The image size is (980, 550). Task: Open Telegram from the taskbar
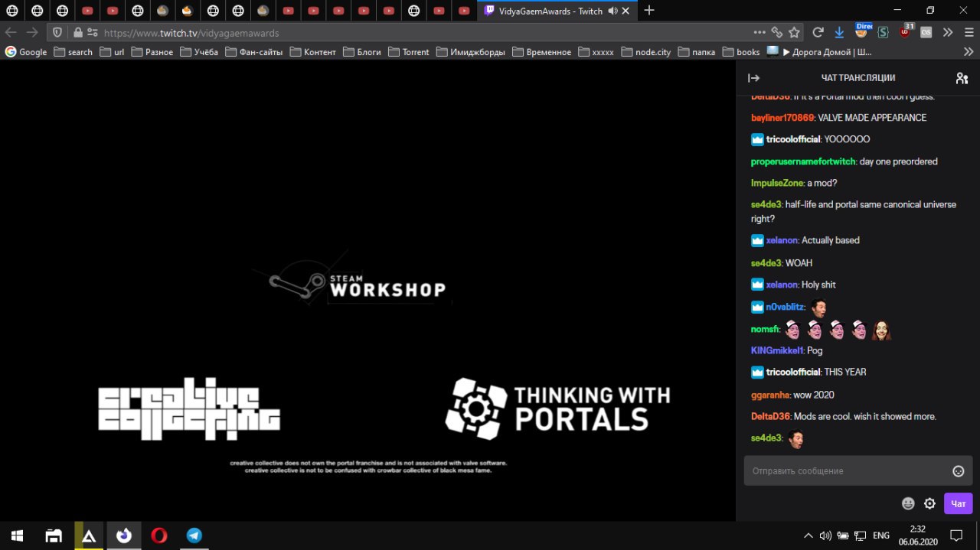pos(194,535)
